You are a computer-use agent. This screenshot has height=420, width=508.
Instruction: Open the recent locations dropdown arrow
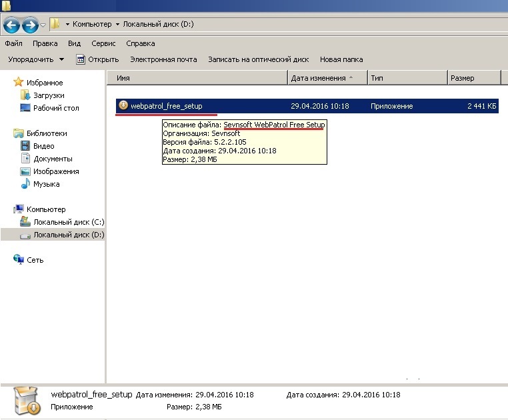pyautogui.click(x=43, y=25)
